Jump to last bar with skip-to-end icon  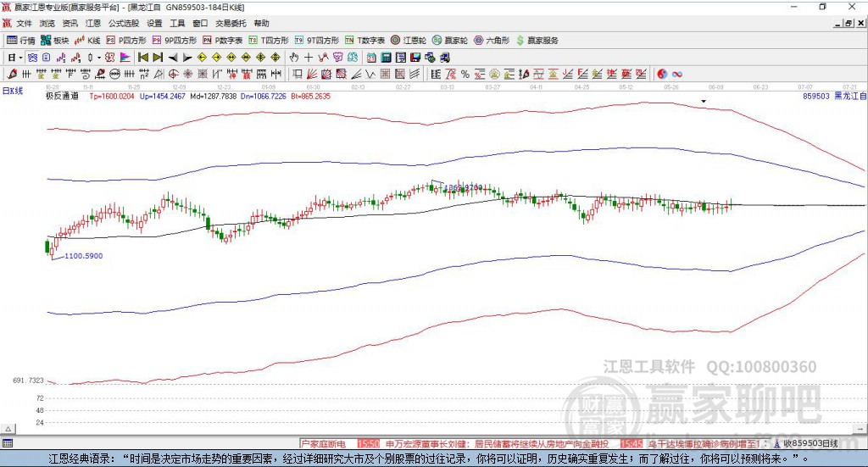point(158,58)
